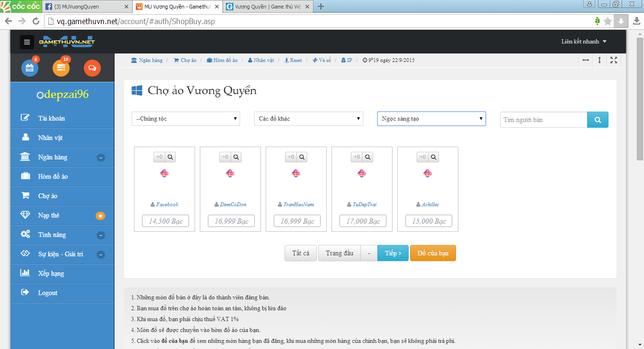Viewport: 644px width, 349px height.
Task: Click the GAMETHUVN.NET MU logo
Action: click(67, 42)
